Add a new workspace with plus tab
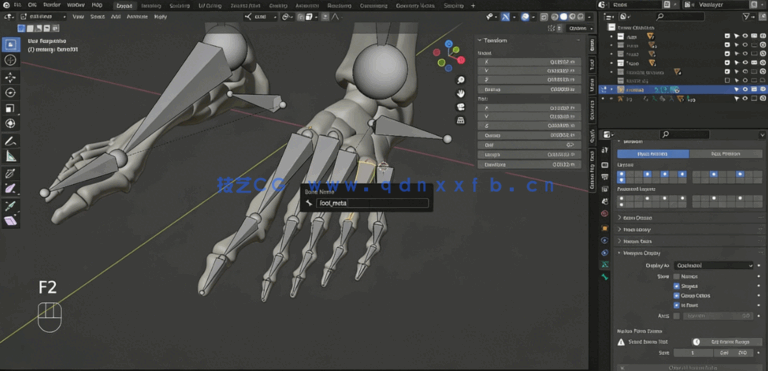Viewport: 768px width, 371px height. tap(473, 5)
